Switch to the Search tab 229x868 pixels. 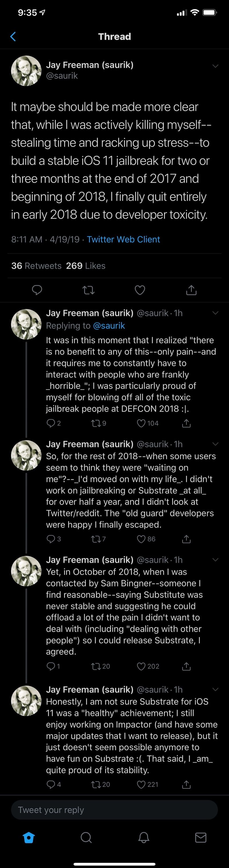click(x=86, y=837)
